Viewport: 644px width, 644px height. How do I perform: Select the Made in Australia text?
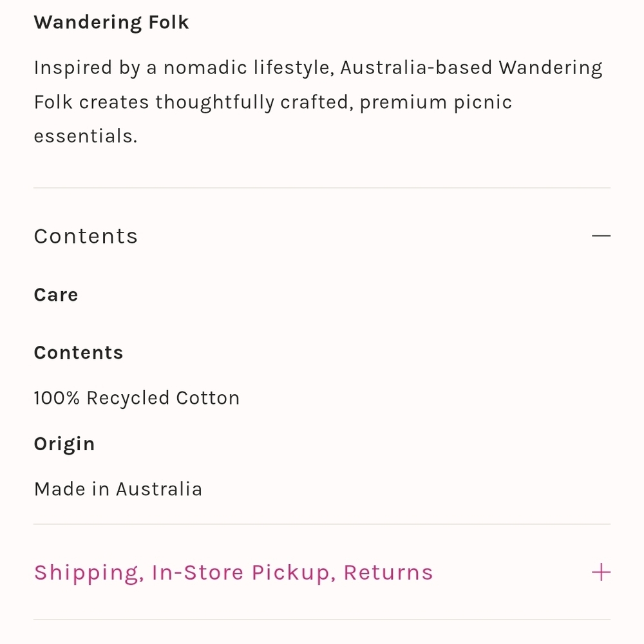coord(118,489)
